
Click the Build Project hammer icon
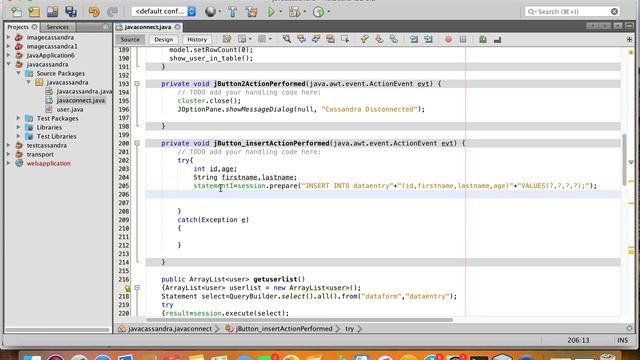233,12
